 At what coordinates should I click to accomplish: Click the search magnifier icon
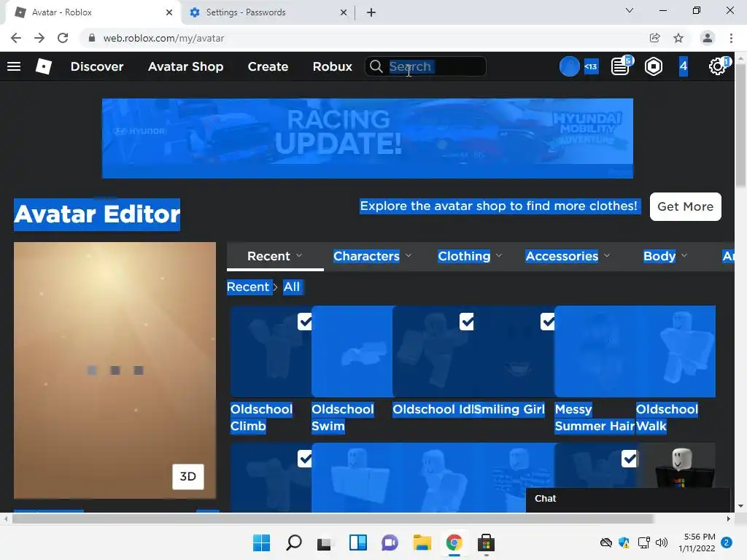pos(376,66)
